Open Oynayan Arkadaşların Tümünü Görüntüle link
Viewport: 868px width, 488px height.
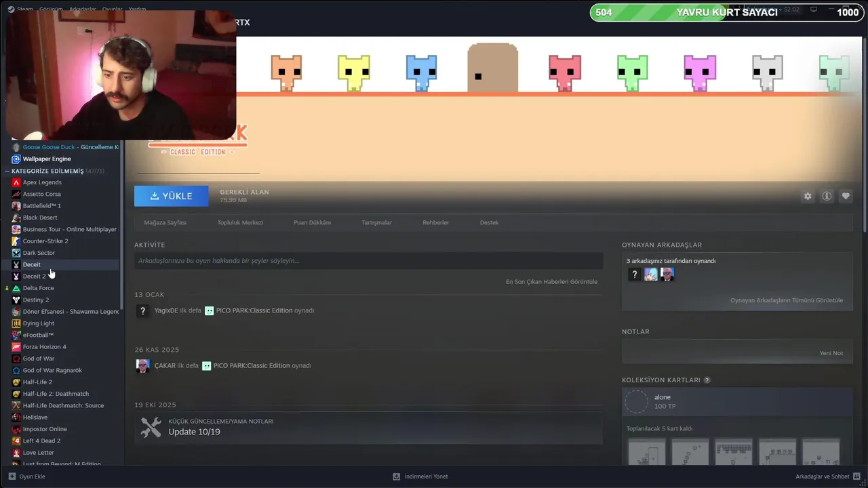coord(787,300)
